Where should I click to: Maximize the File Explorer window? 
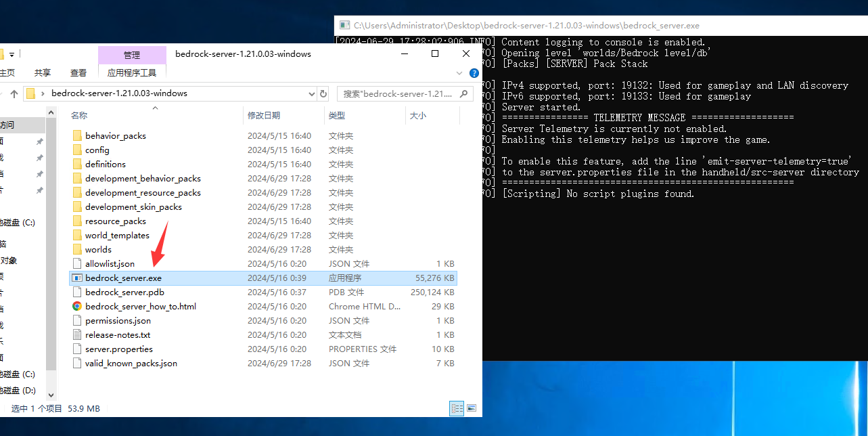coord(435,53)
